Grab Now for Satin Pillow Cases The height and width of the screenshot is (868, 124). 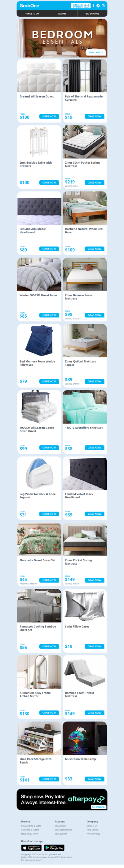click(x=94, y=646)
